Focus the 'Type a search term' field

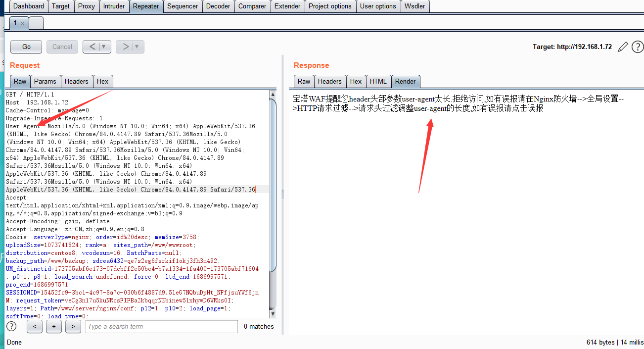tap(162, 326)
